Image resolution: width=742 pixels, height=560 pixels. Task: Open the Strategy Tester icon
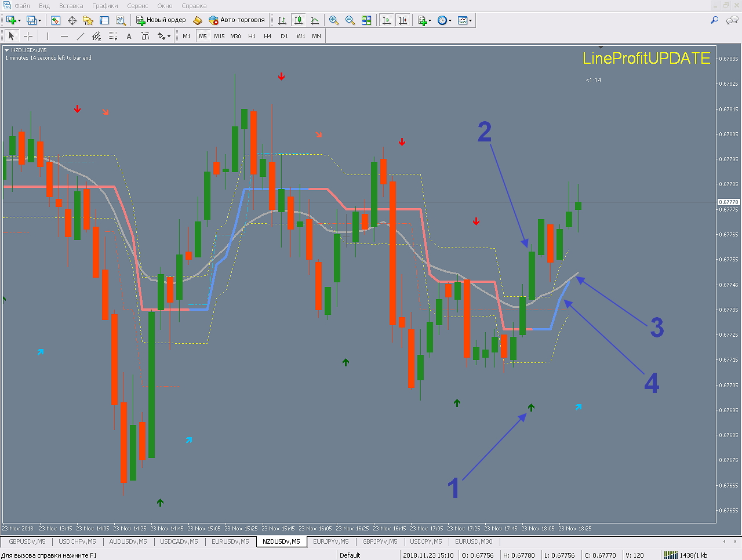(121, 20)
